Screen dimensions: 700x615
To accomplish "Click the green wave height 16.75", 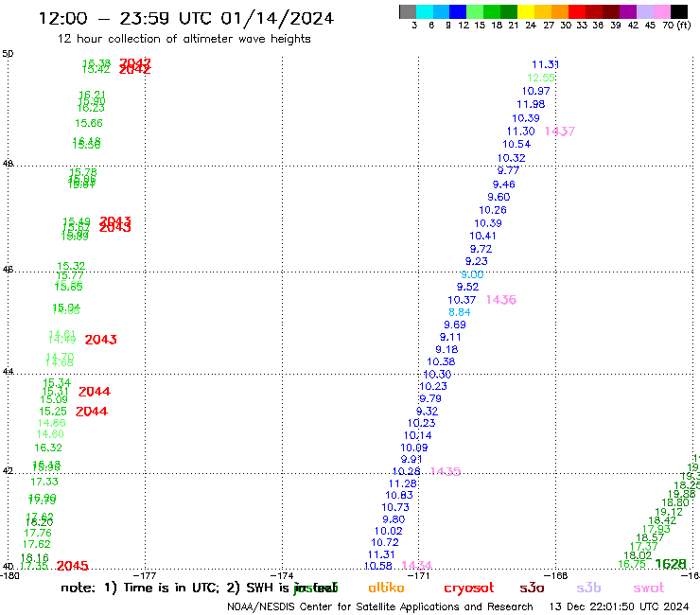I will coord(632,565).
